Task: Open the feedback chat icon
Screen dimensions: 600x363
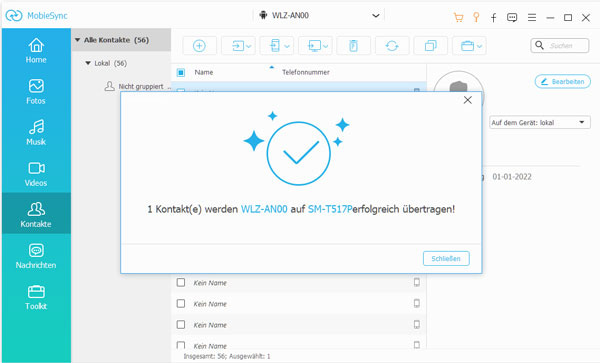Action: (512, 17)
